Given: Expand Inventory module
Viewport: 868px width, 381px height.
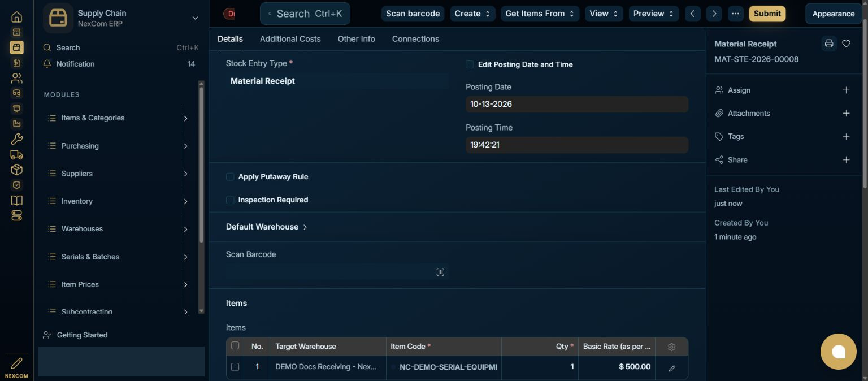Looking at the screenshot, I should [185, 201].
